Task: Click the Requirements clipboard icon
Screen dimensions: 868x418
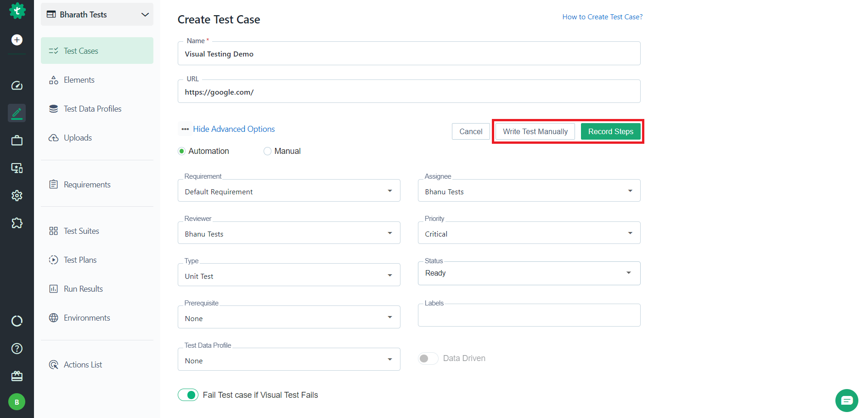Action: [54, 184]
